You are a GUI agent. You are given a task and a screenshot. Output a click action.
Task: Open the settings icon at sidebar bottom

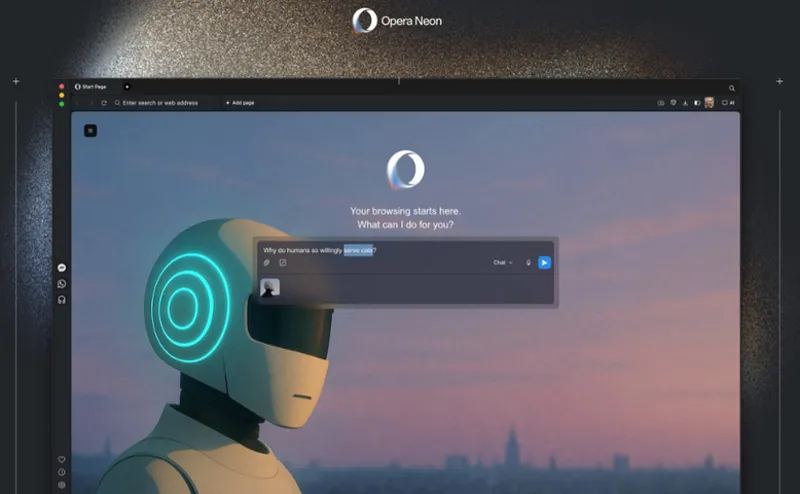click(x=62, y=485)
